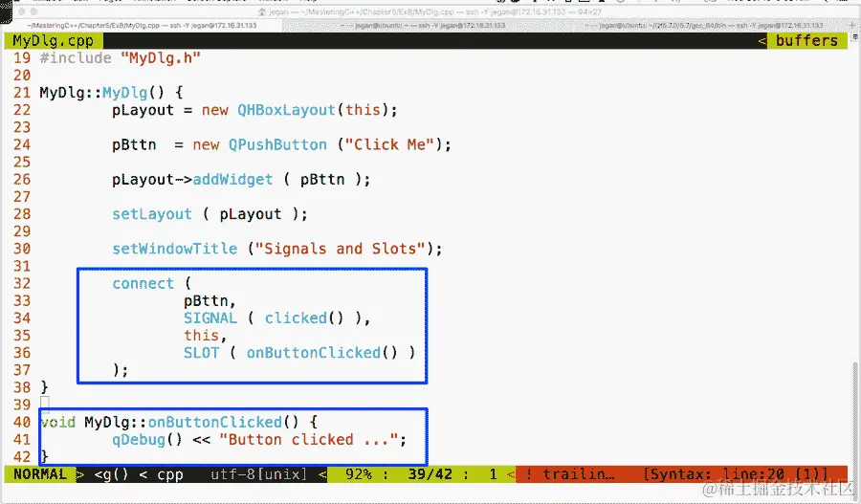This screenshot has width=861, height=504.
Task: Click the utf-8[unix] encoding indicator
Action: [x=258, y=474]
